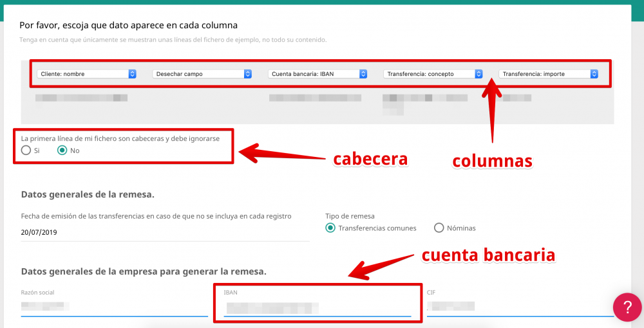Focus the Razón social input field

click(x=114, y=307)
